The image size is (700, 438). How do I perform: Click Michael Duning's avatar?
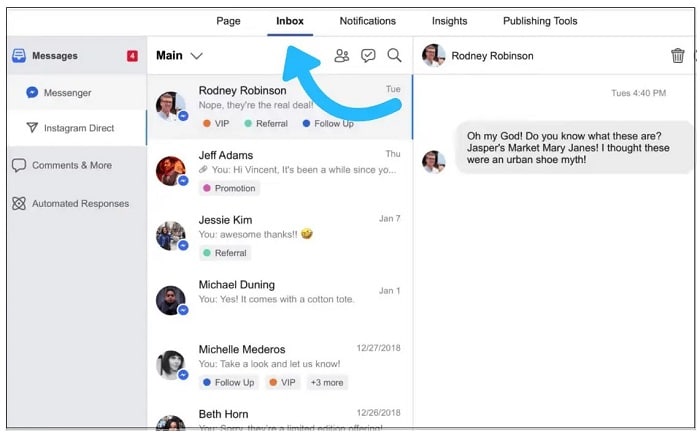pyautogui.click(x=170, y=300)
